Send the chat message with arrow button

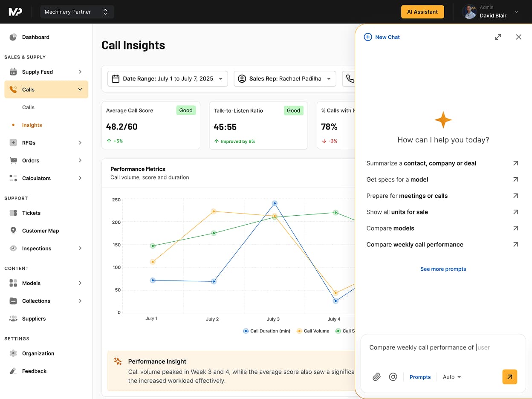[509, 377]
